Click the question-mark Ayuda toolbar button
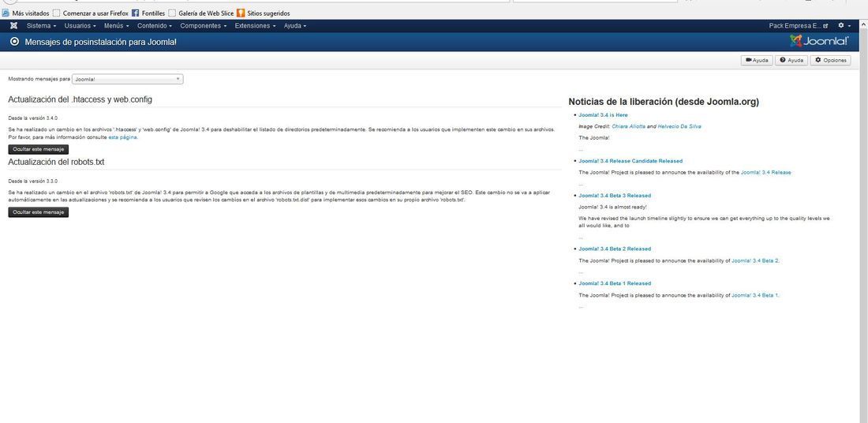868x423 pixels. tap(791, 60)
